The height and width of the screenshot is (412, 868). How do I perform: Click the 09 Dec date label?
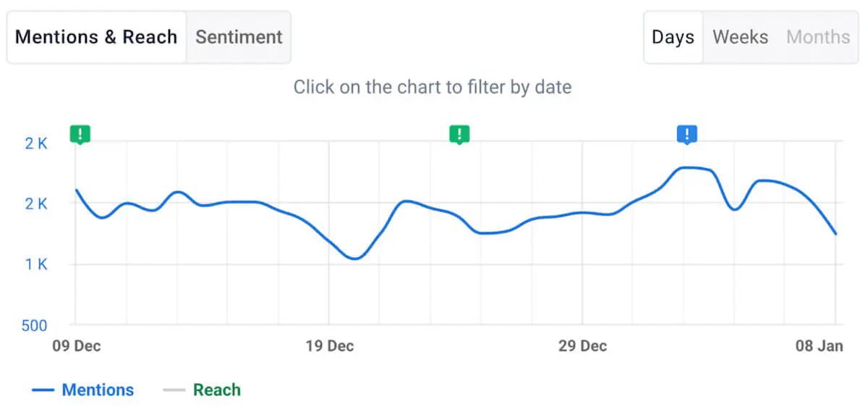coord(77,346)
